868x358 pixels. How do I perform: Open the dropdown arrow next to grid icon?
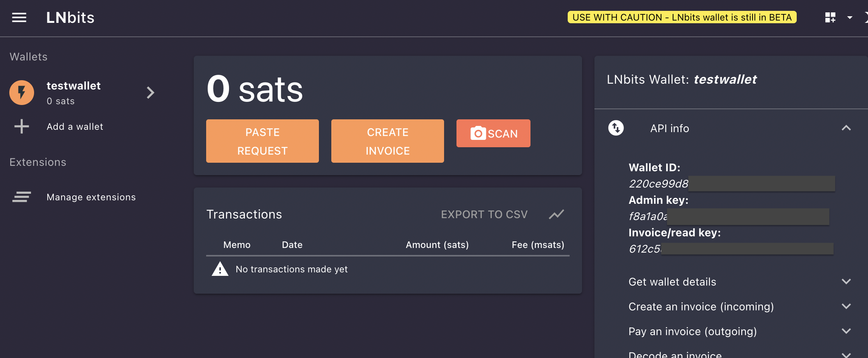pos(850,17)
